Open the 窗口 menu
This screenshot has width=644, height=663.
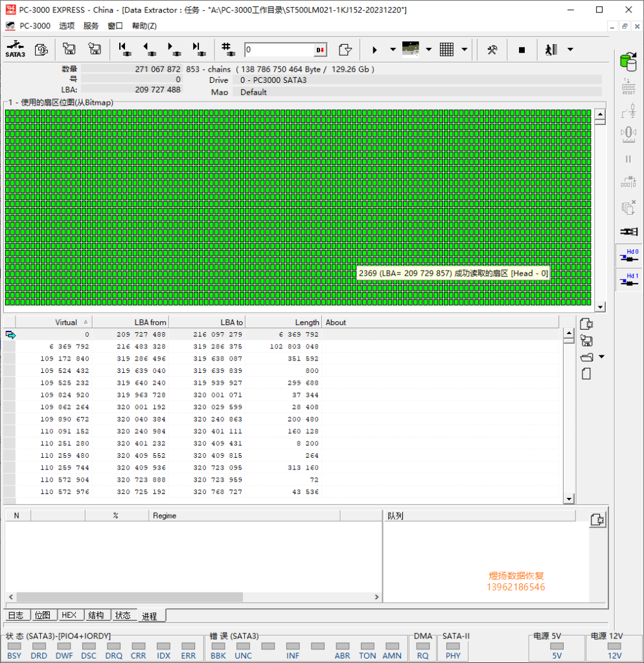[x=115, y=26]
